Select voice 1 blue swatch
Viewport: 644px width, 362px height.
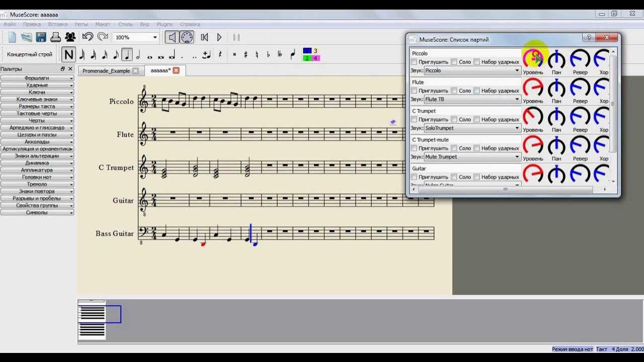point(307,51)
